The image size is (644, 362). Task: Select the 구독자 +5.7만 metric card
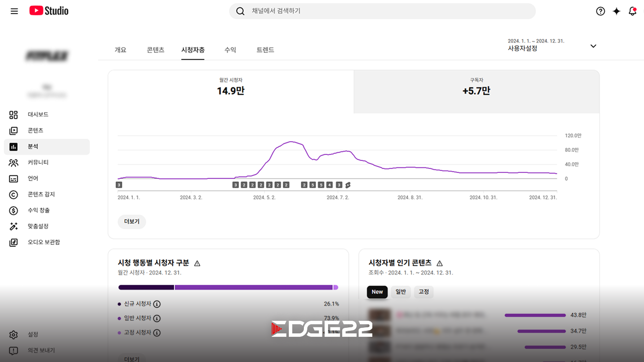pyautogui.click(x=476, y=92)
